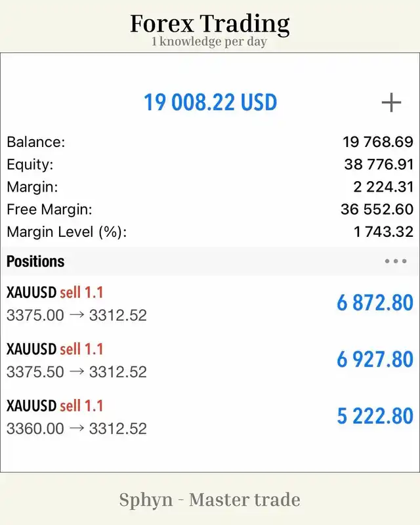Select the XAUUSD sell position opened at 3375.50
This screenshot has width=420, height=525.
[210, 360]
